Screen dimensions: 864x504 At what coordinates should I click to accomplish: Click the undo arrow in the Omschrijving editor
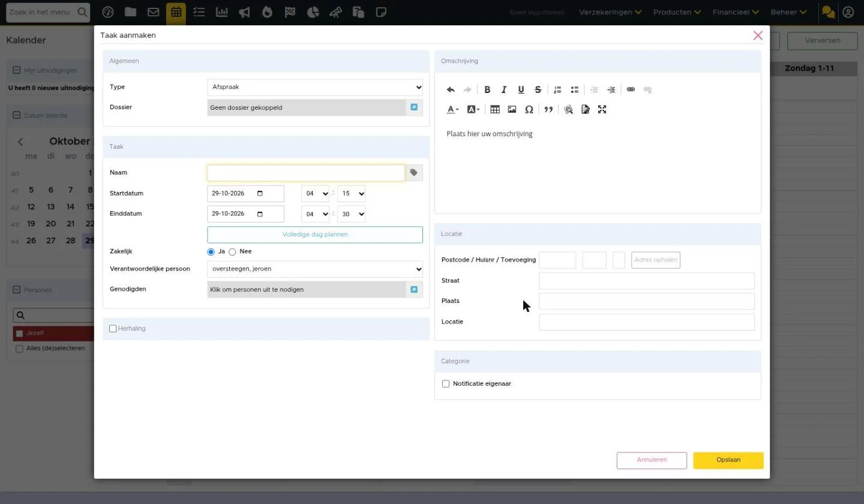pos(451,90)
